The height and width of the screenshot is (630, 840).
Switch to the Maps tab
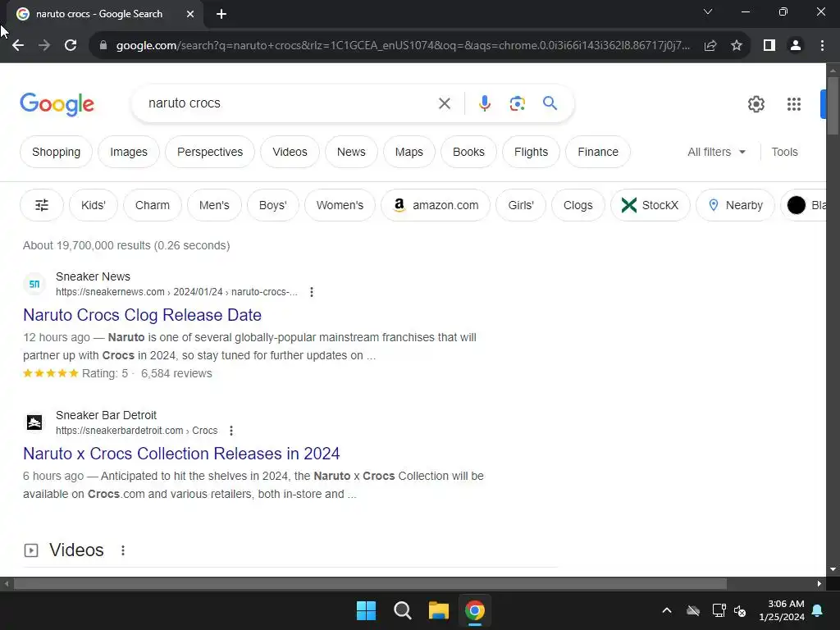coord(409,152)
